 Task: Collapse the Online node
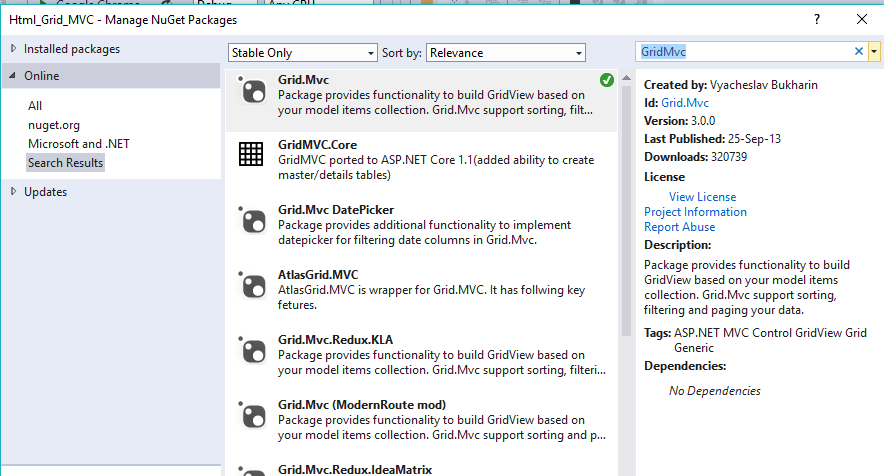coord(12,75)
